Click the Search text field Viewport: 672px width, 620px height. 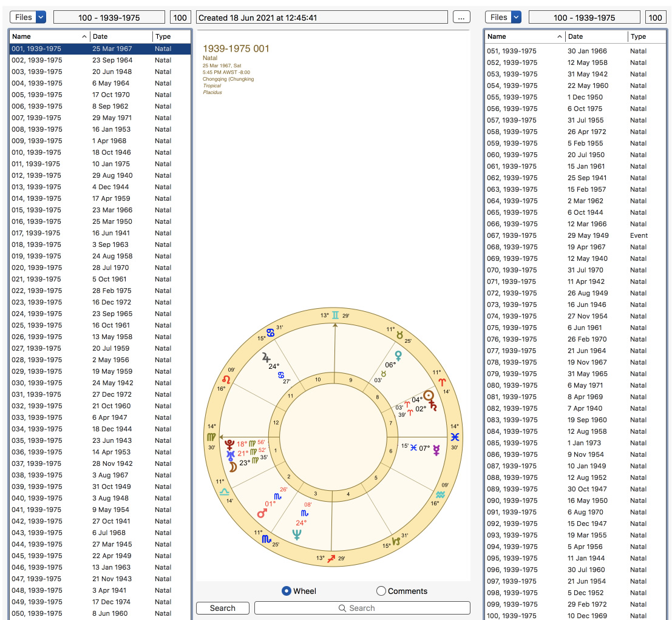[362, 608]
